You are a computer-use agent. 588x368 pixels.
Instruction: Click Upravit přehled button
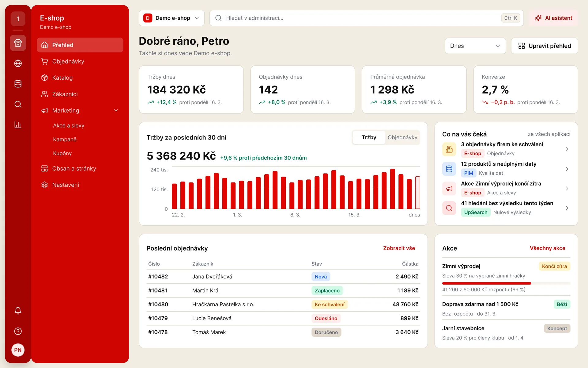[545, 46]
